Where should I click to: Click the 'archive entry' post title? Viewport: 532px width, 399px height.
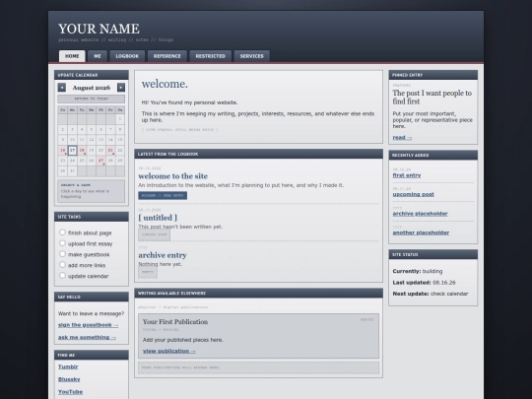coord(163,255)
